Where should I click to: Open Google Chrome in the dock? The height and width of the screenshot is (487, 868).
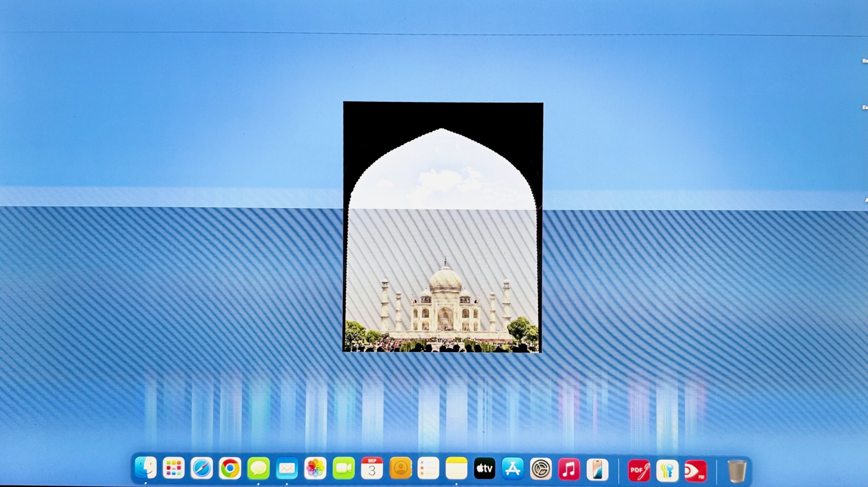(230, 468)
